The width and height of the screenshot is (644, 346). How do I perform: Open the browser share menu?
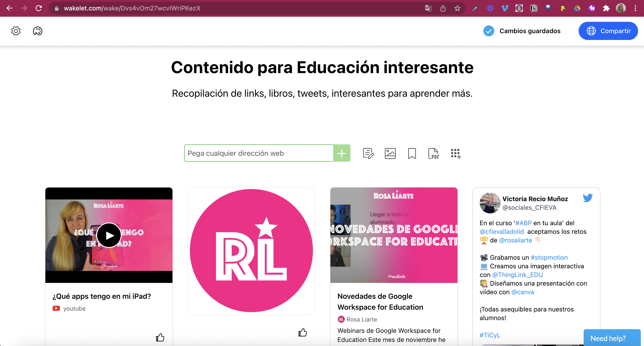[443, 8]
